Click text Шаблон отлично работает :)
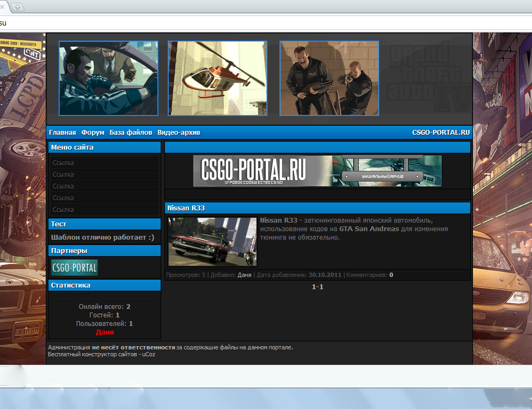 (103, 238)
